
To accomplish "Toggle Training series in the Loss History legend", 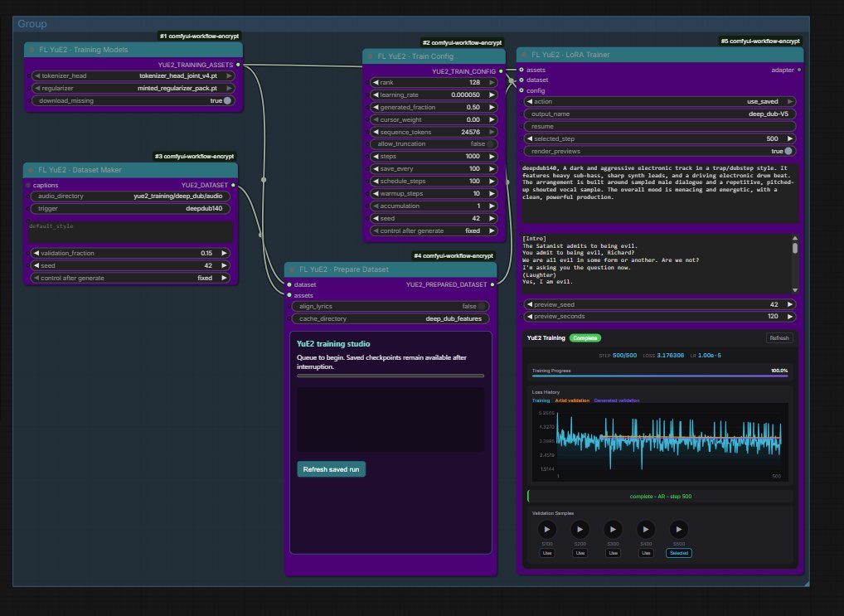I will [x=541, y=400].
